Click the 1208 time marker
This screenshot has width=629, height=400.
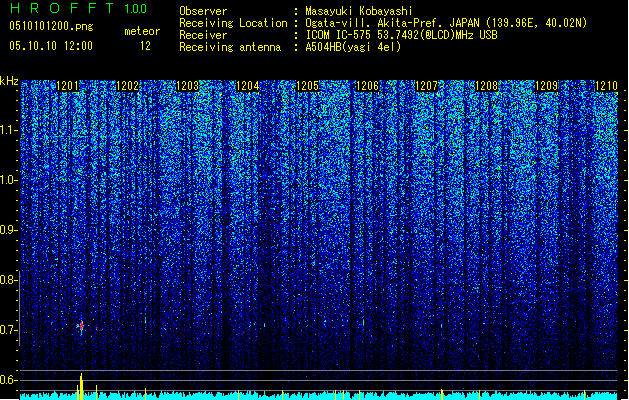487,86
